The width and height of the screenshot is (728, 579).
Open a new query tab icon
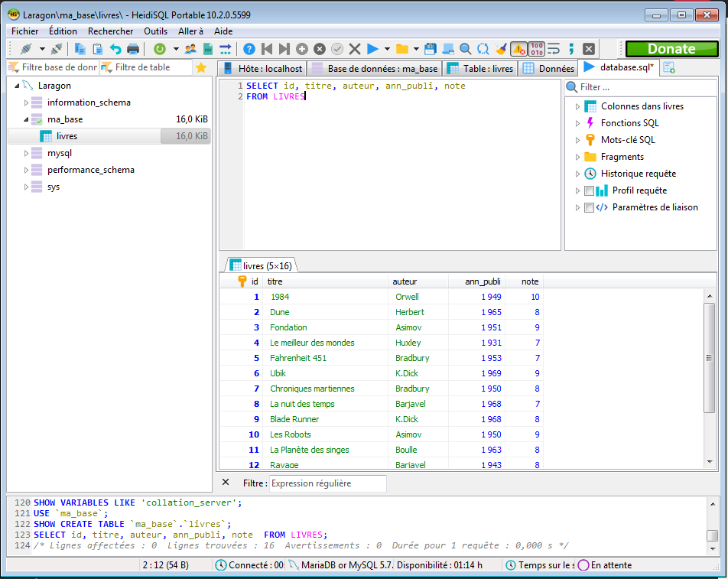pyautogui.click(x=669, y=68)
